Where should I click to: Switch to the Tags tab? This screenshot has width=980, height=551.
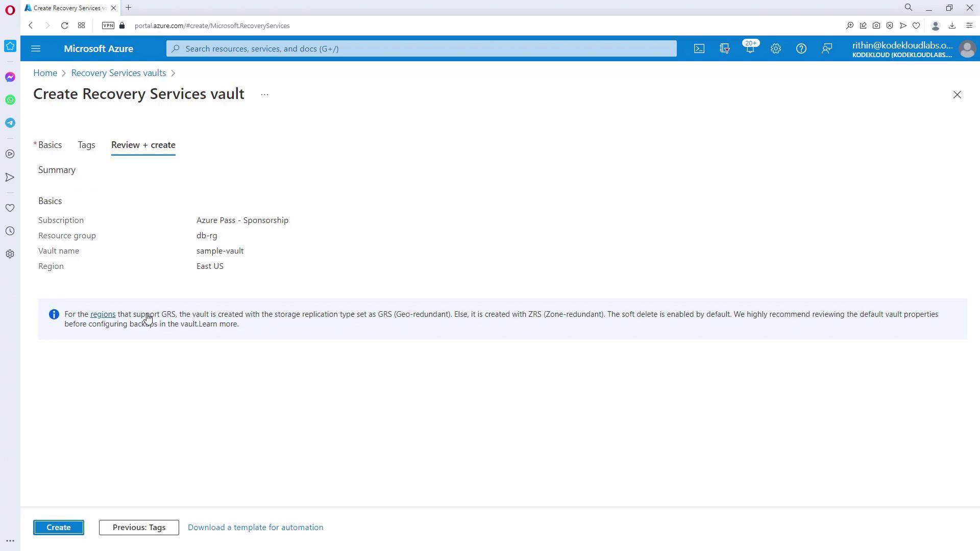click(x=86, y=145)
